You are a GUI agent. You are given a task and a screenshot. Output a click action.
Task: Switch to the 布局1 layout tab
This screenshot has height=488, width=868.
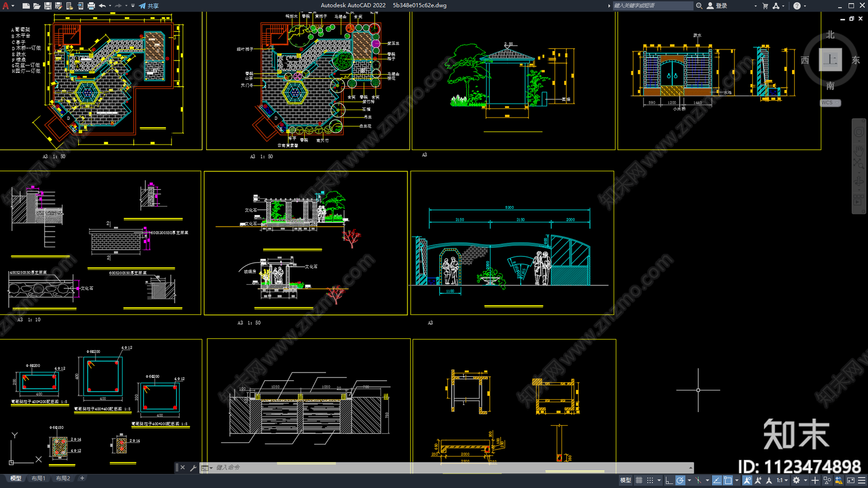[38, 478]
